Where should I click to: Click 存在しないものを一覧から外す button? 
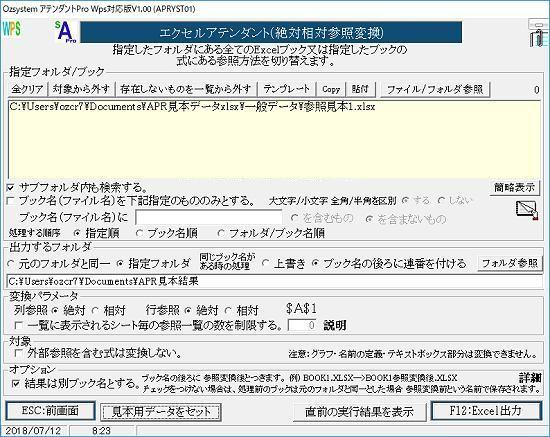[x=186, y=89]
